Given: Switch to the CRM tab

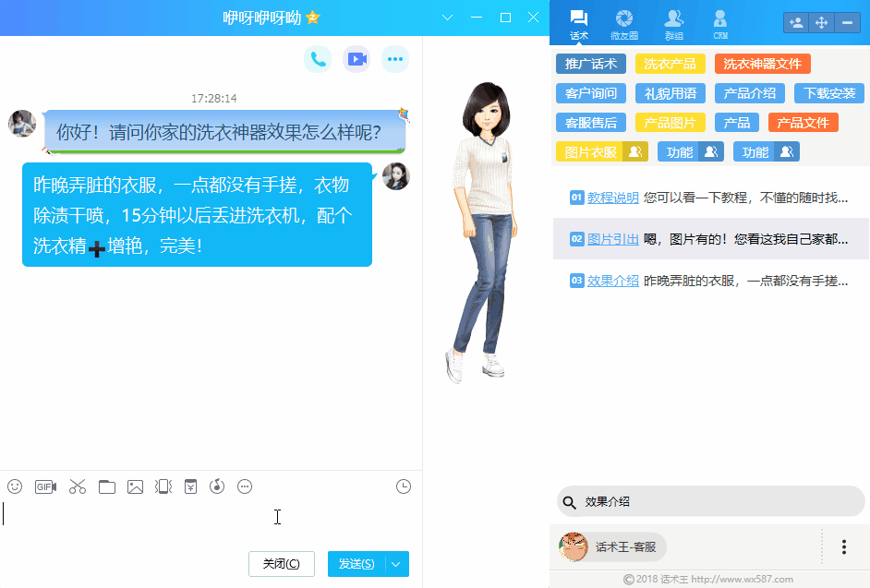Looking at the screenshot, I should tap(720, 25).
